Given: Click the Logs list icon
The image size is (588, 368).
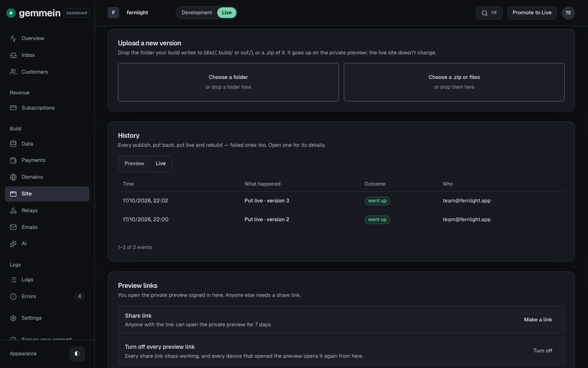Looking at the screenshot, I should (13, 280).
